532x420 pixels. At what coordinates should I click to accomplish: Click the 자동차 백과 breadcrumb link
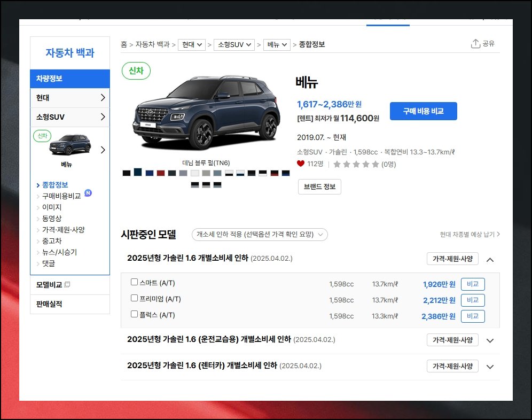pos(152,44)
